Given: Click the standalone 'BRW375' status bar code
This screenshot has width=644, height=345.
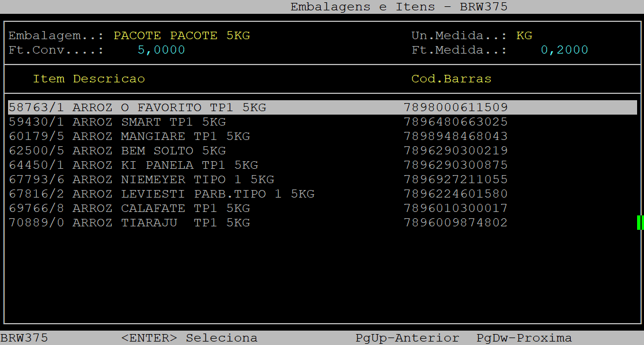Looking at the screenshot, I should [24, 338].
